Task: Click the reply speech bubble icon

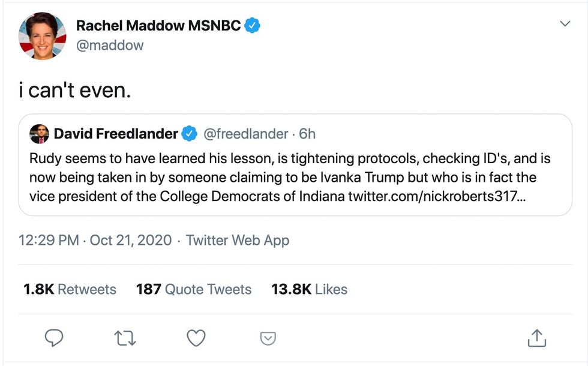Action: tap(54, 338)
